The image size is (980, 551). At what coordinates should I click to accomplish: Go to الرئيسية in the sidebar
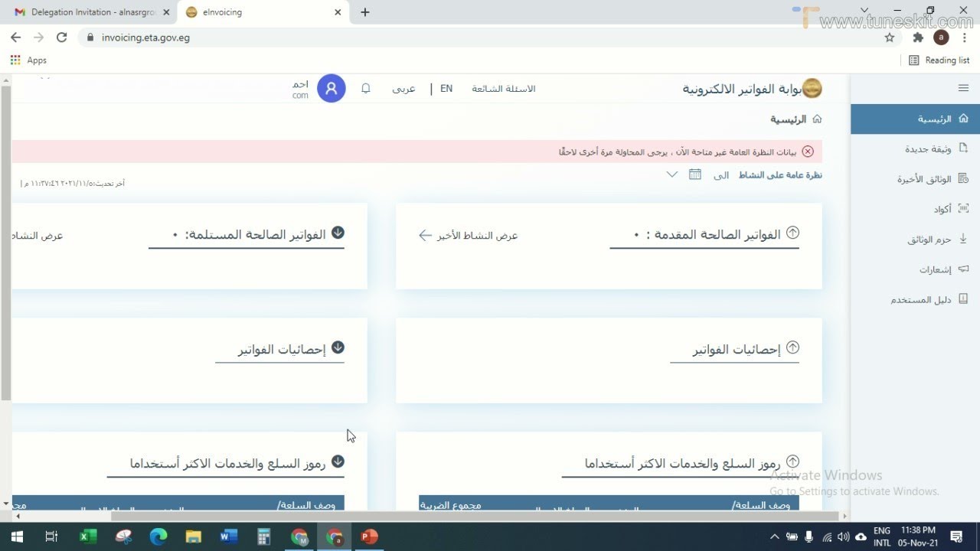coord(915,119)
